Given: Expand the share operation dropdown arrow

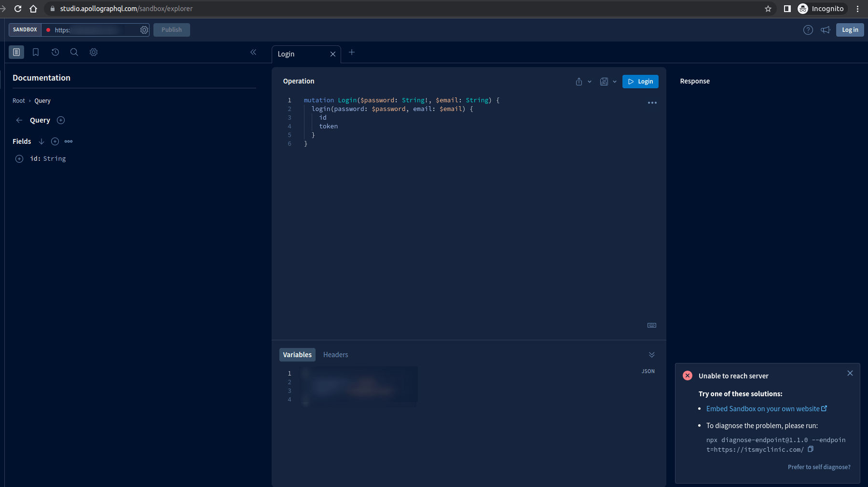Looking at the screenshot, I should pos(590,82).
